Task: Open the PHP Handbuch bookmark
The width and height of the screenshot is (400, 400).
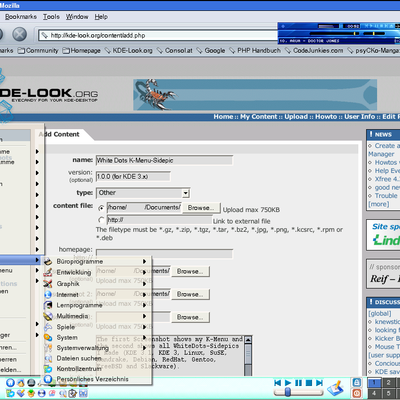Action: click(255, 51)
